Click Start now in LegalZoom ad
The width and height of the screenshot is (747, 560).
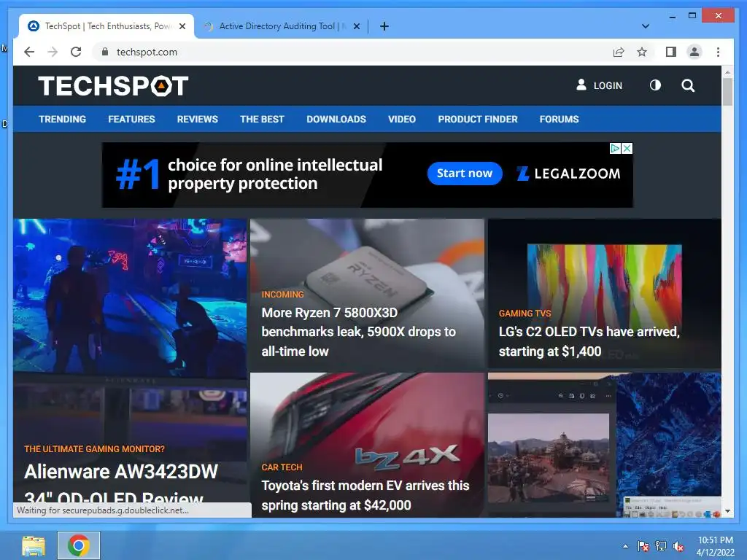pyautogui.click(x=465, y=174)
